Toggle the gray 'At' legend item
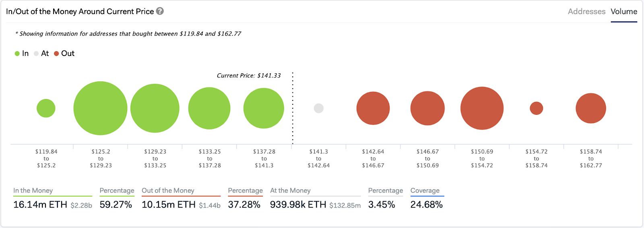Screen dimensions: 644x228 [41, 54]
